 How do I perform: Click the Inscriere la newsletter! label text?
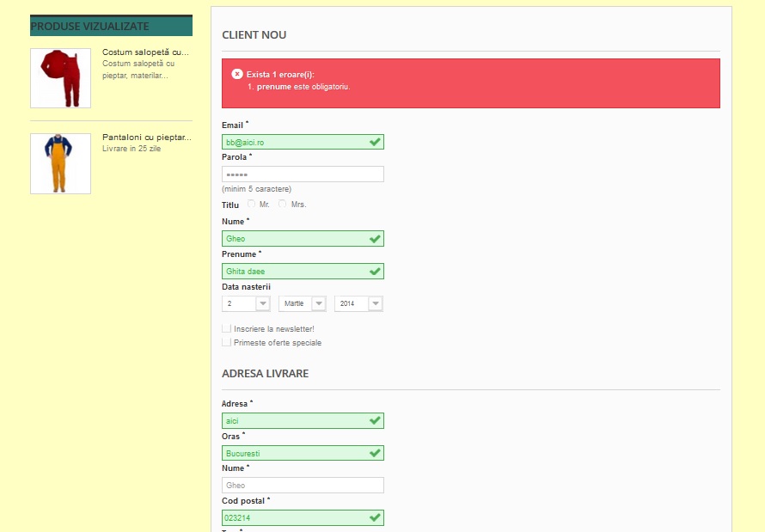click(x=274, y=328)
